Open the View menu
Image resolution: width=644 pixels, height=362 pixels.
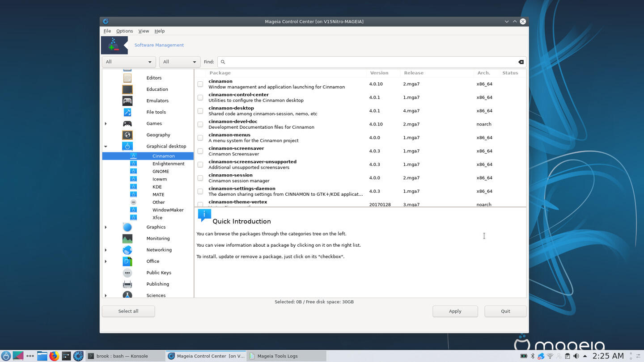tap(144, 31)
